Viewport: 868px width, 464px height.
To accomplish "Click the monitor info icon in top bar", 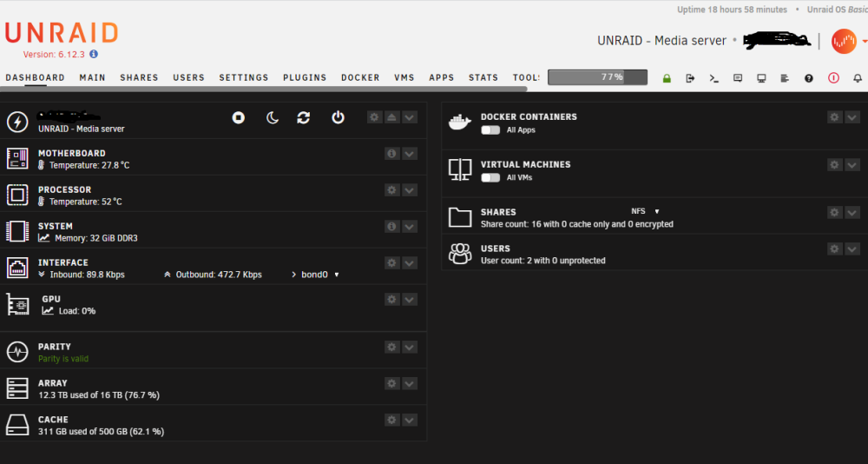I will point(762,78).
